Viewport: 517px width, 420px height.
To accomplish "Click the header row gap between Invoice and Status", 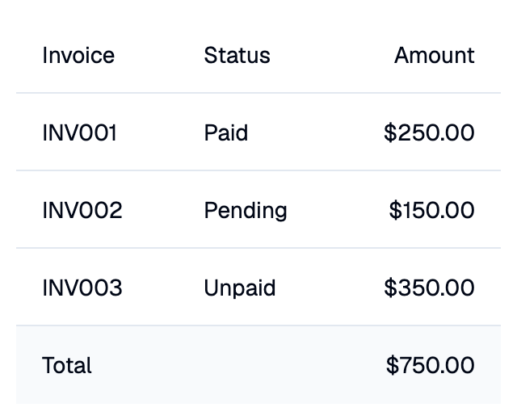I will [x=159, y=55].
